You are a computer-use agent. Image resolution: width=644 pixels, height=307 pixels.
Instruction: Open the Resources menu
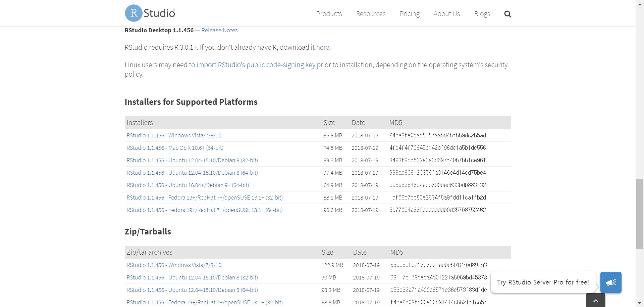click(371, 14)
